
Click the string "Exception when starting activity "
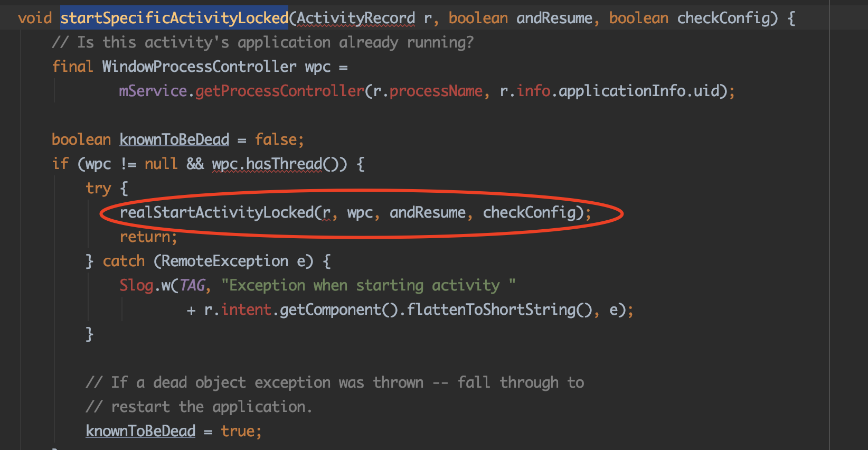click(369, 285)
